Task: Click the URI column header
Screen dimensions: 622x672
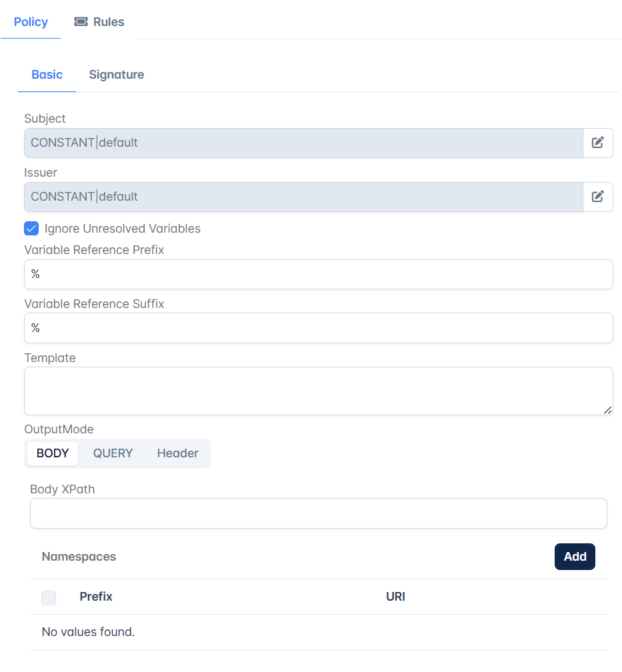Action: (395, 597)
